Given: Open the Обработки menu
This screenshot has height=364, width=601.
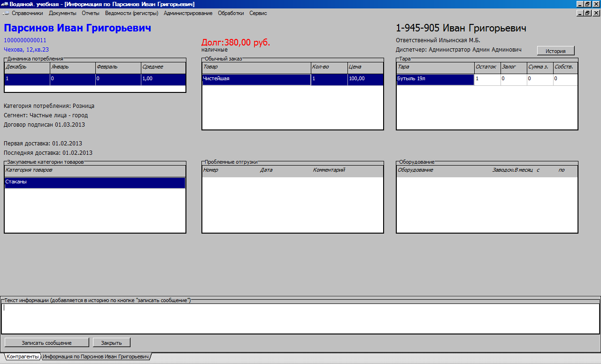Looking at the screenshot, I should (231, 13).
